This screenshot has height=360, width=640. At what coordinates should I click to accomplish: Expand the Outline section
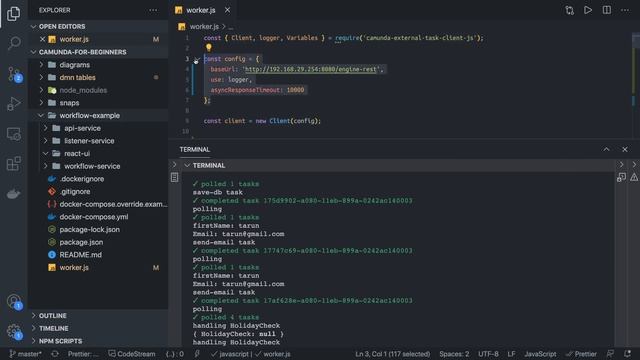click(x=33, y=316)
